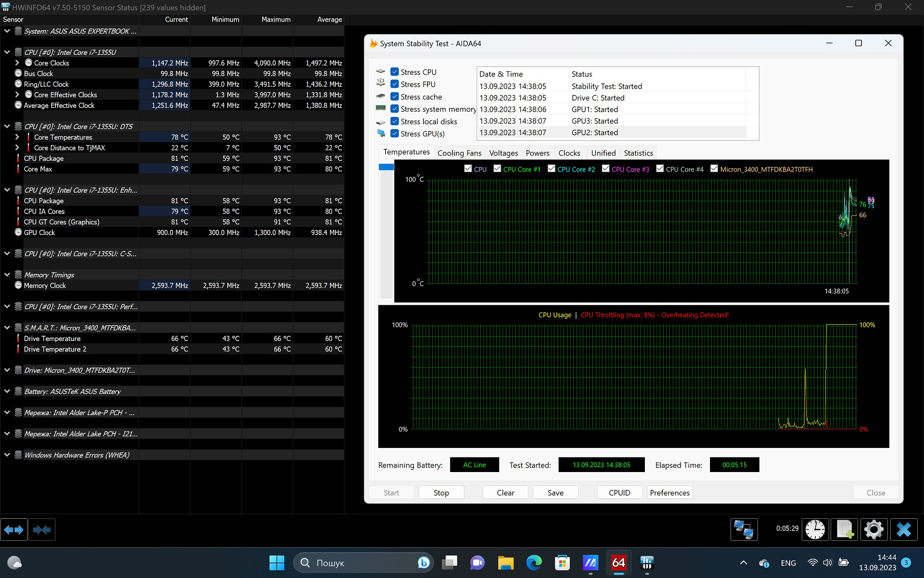The width and height of the screenshot is (924, 578).
Task: Click HWiNFO collapse columns arrows icon
Action: (x=42, y=530)
